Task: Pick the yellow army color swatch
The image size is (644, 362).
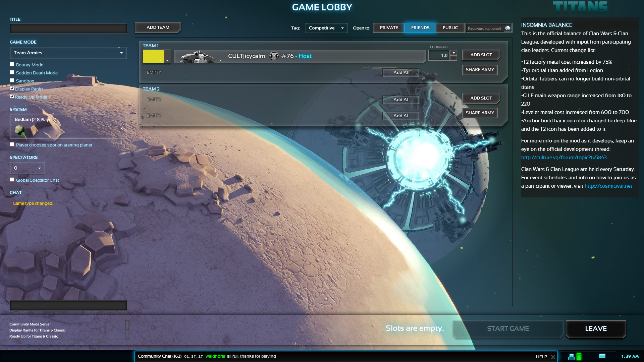Action: 153,56
